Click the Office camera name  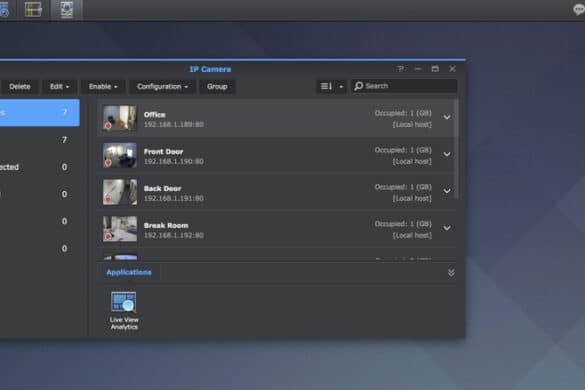154,115
